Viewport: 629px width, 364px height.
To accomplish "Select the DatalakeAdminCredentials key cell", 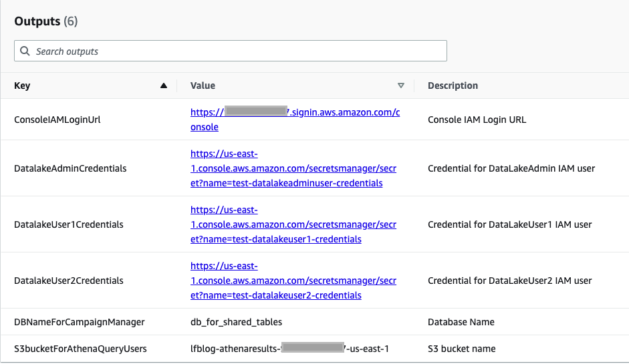I will point(70,168).
